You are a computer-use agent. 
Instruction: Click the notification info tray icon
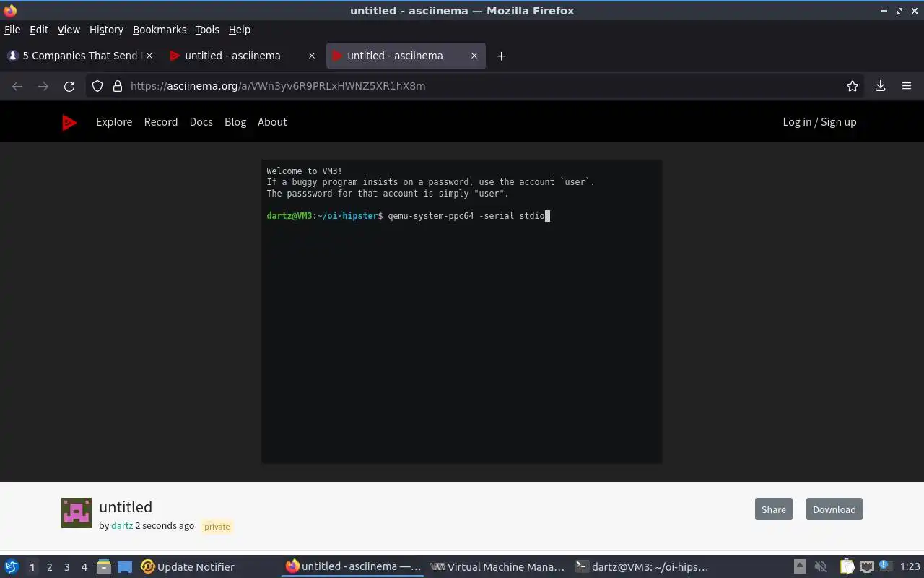click(884, 567)
